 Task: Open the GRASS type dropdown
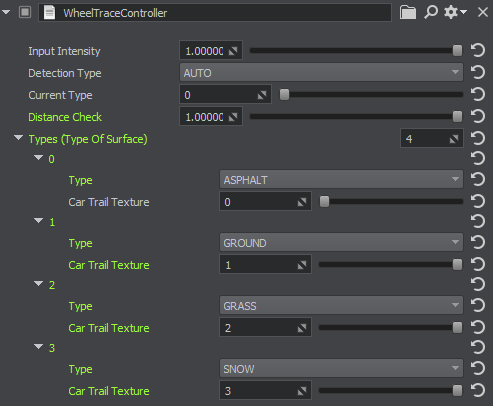coord(341,306)
